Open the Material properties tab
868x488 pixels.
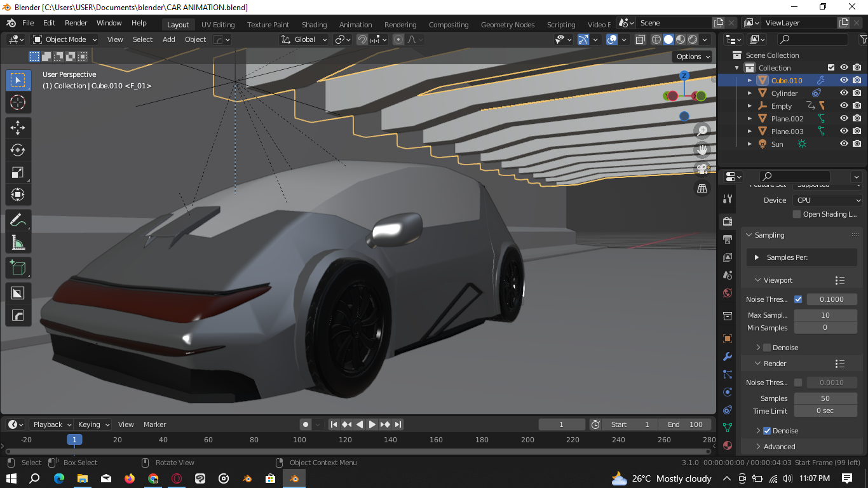point(728,445)
